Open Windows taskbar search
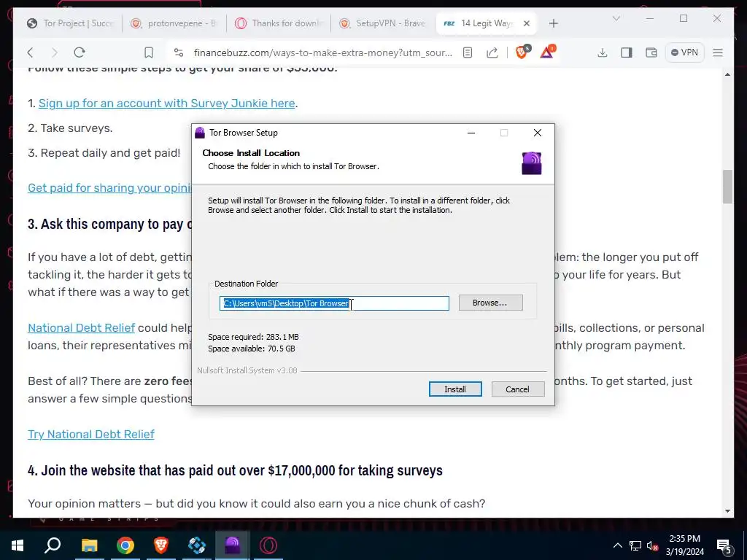 [x=53, y=545]
